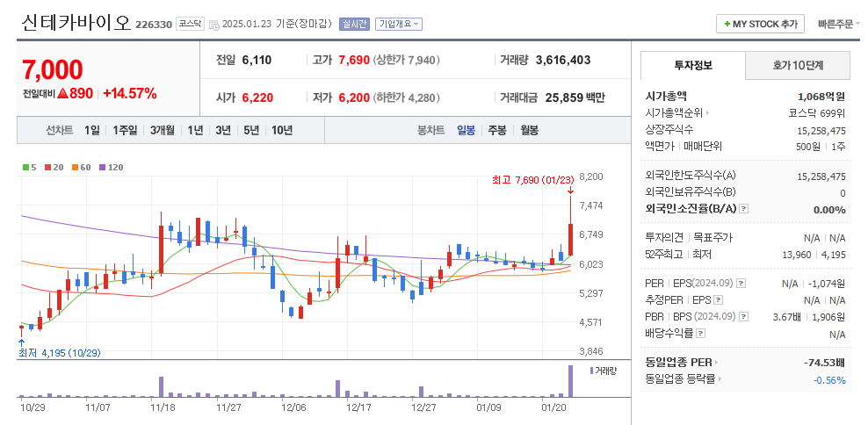Click the 거래량 value 3,616,403

click(x=563, y=60)
